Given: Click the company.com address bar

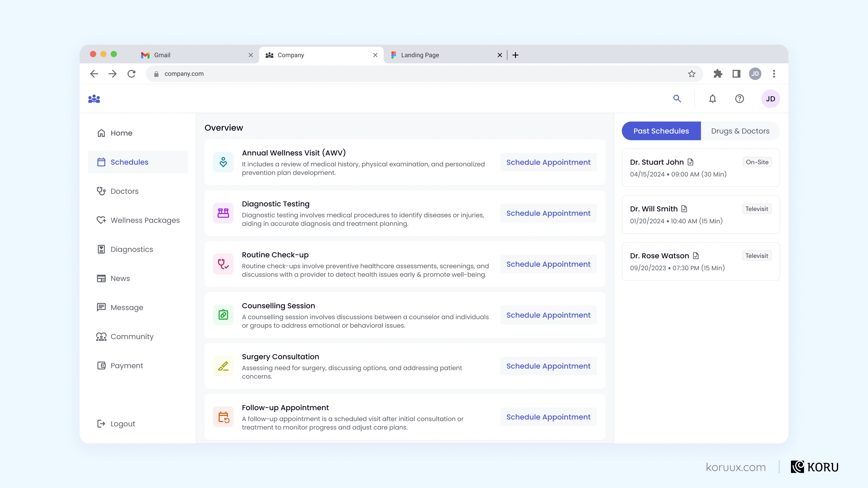Looking at the screenshot, I should [424, 74].
